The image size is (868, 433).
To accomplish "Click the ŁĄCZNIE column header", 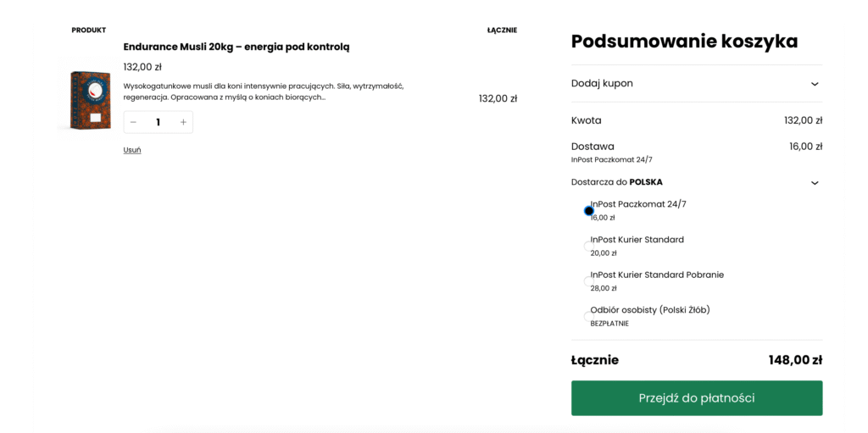I will tap(502, 30).
